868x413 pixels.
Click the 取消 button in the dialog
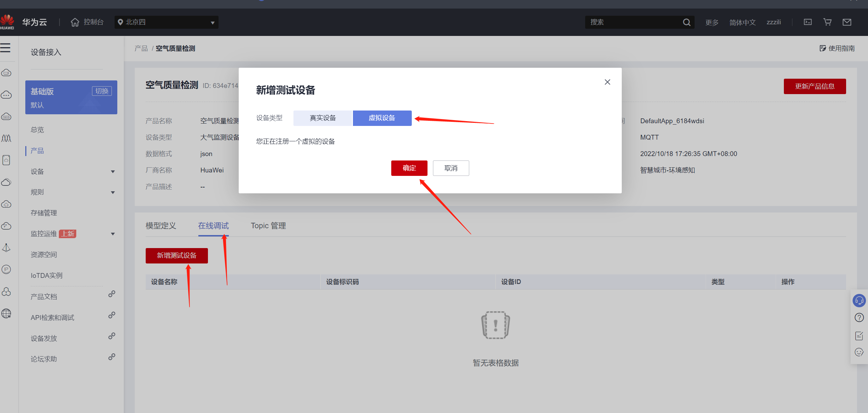coord(451,168)
